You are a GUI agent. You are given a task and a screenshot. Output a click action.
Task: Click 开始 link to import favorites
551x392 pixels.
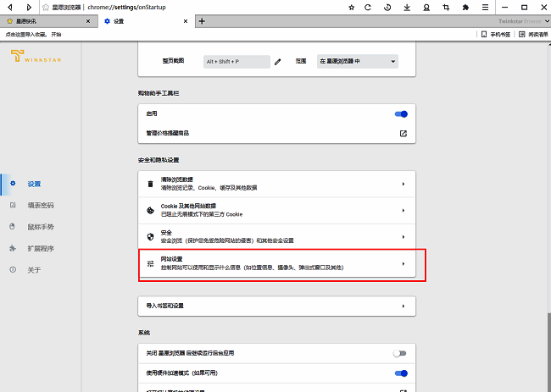56,35
